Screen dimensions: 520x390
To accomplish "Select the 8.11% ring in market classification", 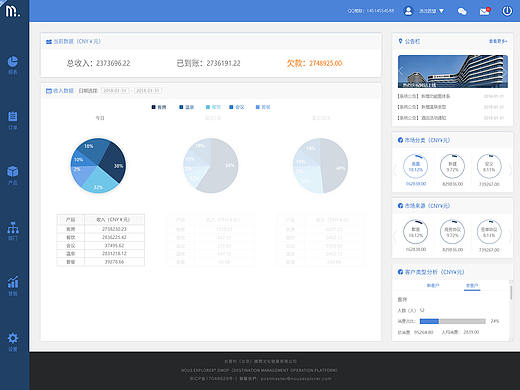I will tap(489, 167).
